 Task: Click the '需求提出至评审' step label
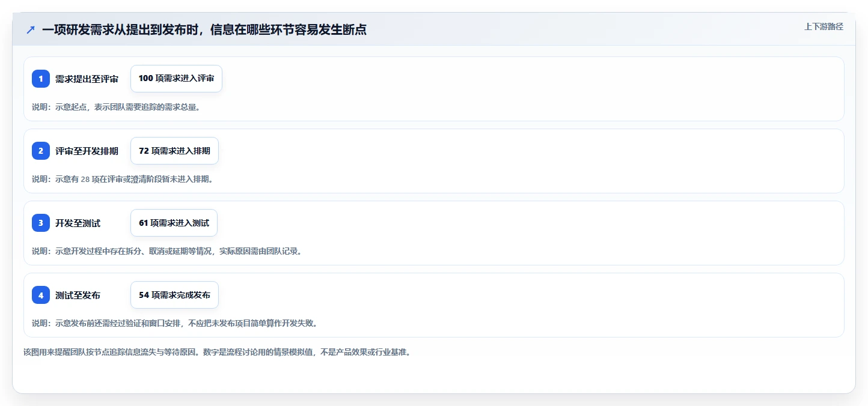coord(87,79)
